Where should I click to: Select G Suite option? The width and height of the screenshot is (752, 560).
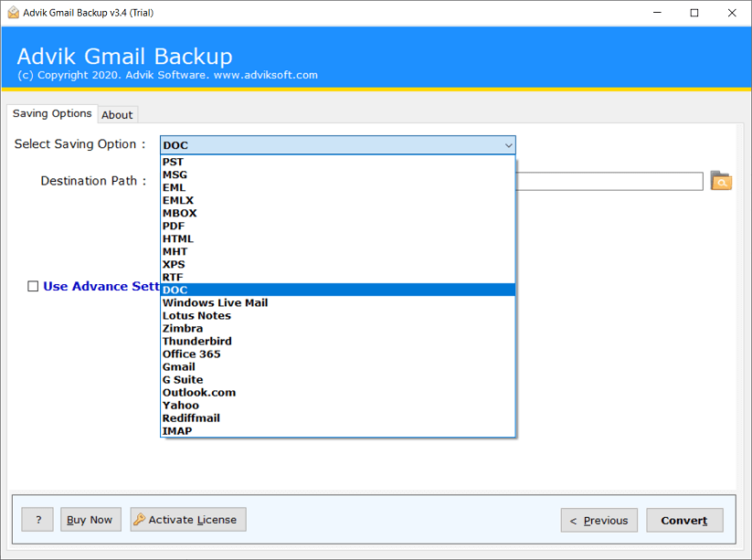tap(338, 380)
